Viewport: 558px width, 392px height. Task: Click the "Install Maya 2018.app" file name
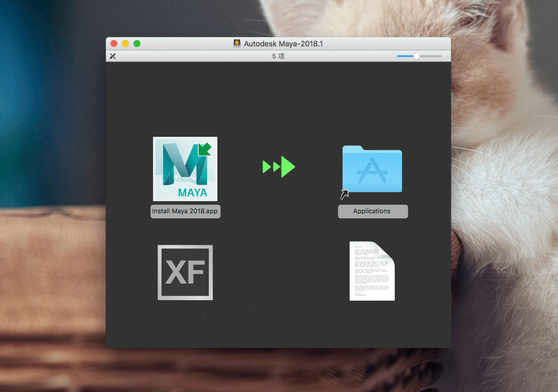[x=185, y=211]
